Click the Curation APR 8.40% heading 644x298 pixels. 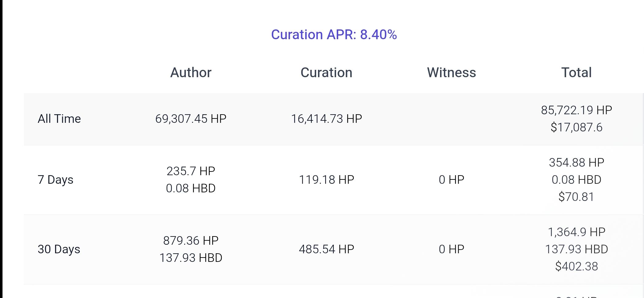[x=334, y=35]
